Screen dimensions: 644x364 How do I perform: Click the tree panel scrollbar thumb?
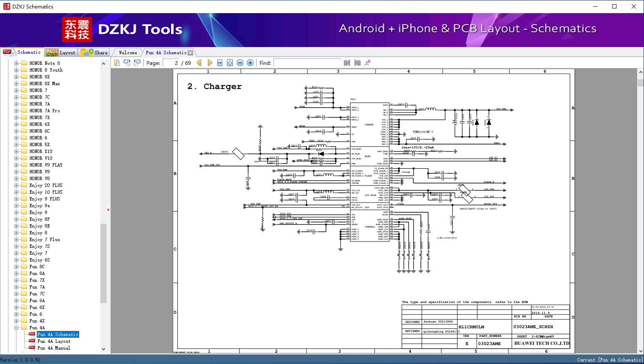(103, 263)
